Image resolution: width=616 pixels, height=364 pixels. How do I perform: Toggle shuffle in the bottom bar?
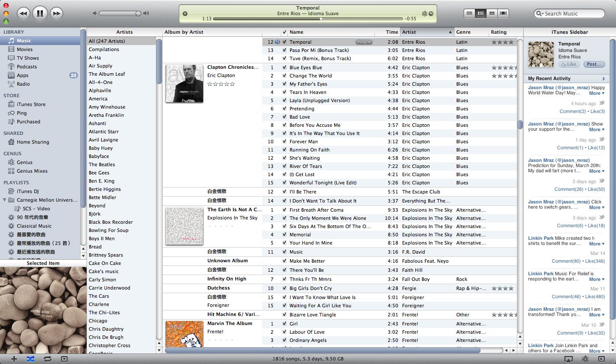point(30,359)
